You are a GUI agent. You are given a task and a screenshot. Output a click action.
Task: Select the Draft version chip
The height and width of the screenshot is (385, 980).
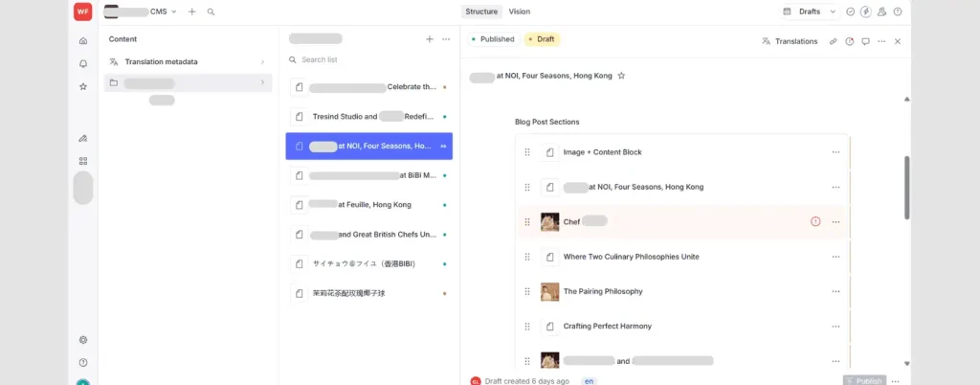coord(541,39)
